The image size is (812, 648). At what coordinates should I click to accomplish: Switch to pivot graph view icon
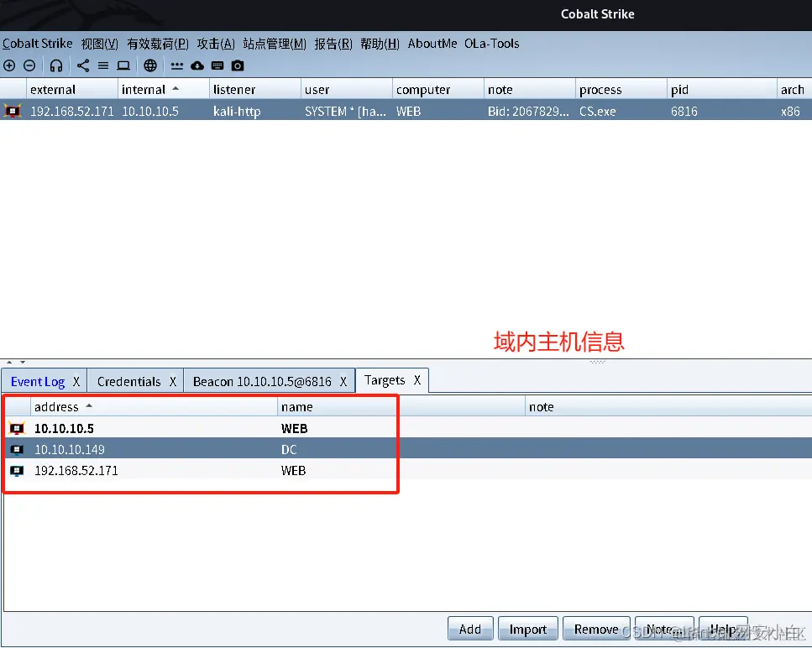83,65
